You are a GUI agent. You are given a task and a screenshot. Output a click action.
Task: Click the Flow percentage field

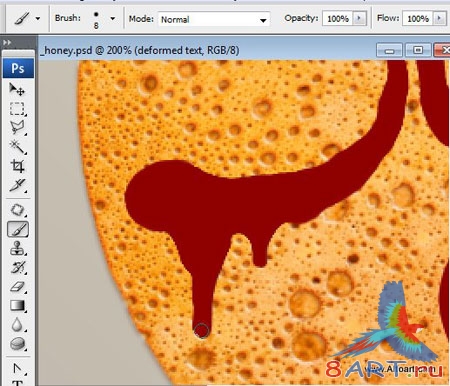click(418, 18)
